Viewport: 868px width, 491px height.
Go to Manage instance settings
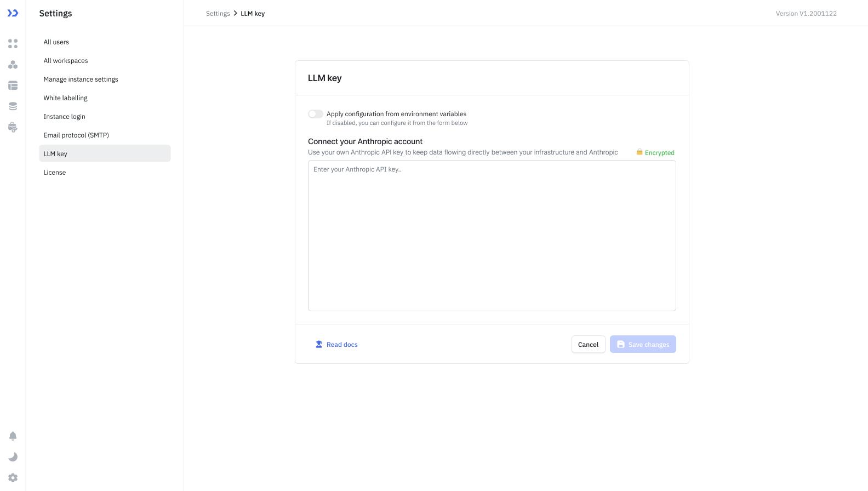81,79
